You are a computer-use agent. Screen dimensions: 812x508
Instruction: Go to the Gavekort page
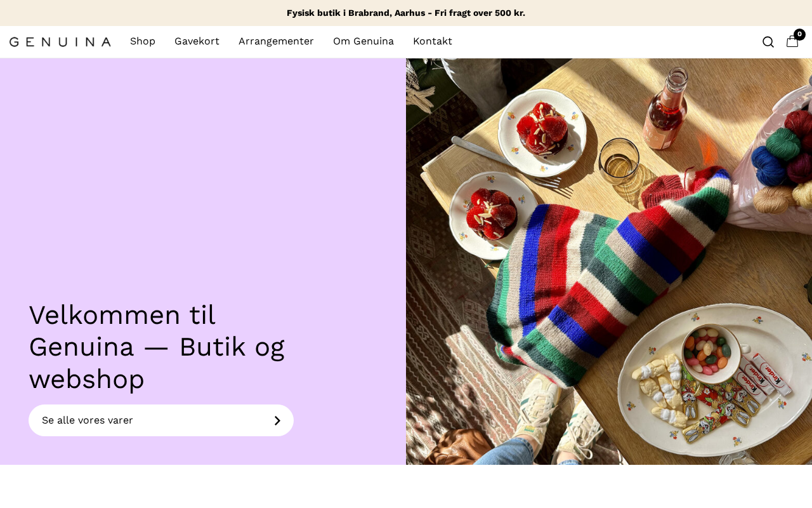(x=197, y=41)
